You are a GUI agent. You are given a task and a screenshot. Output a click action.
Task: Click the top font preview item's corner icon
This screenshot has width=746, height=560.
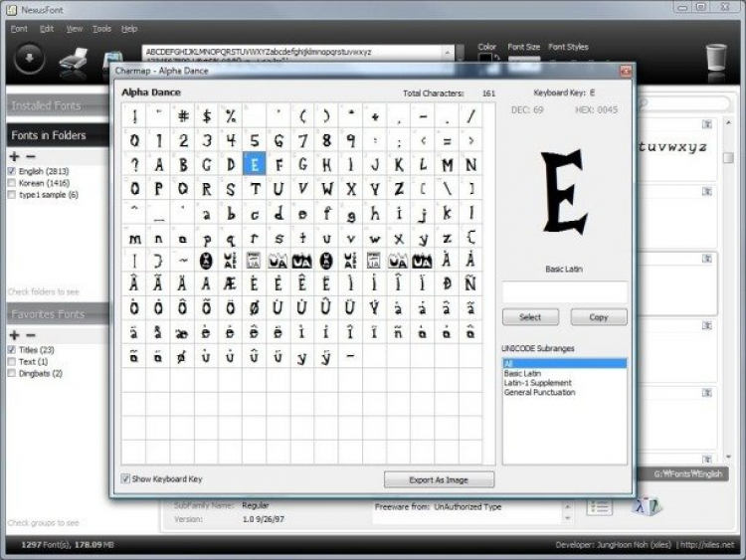[x=707, y=124]
